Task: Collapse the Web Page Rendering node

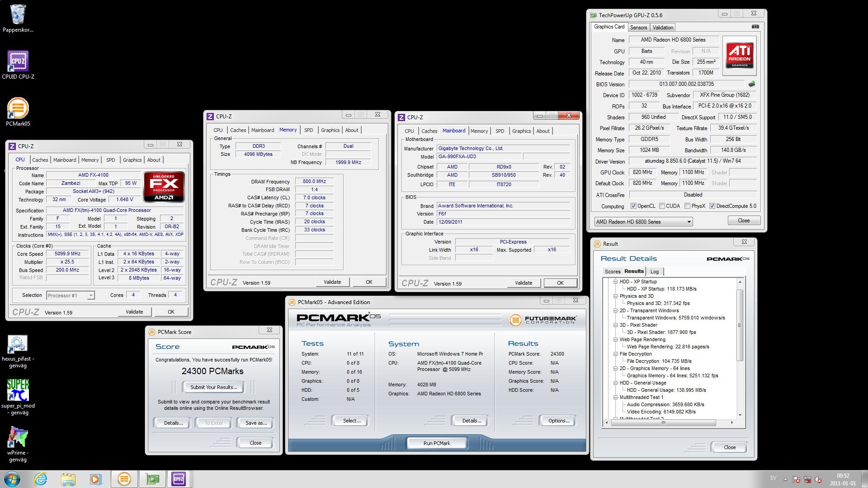Action: click(x=615, y=339)
